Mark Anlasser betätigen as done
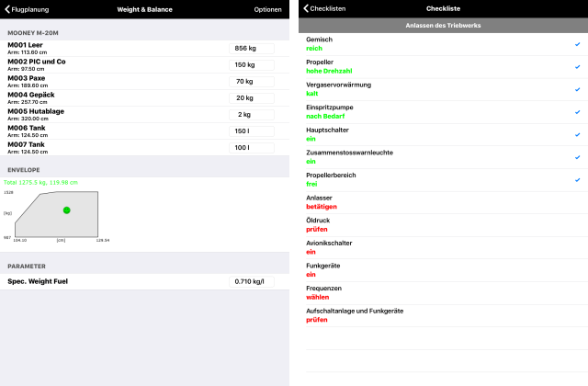 pyautogui.click(x=441, y=202)
